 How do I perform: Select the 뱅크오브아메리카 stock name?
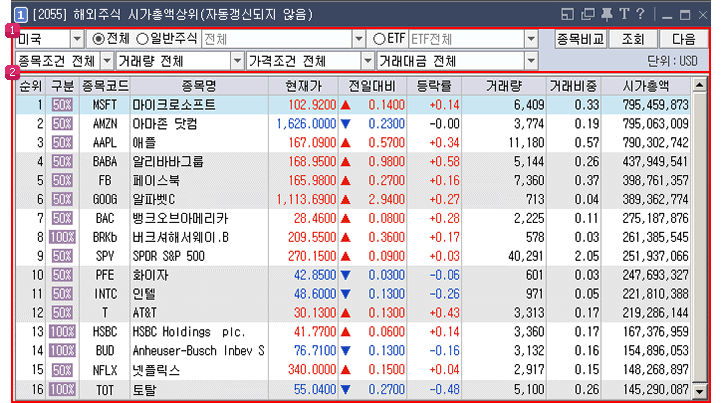[x=180, y=218]
